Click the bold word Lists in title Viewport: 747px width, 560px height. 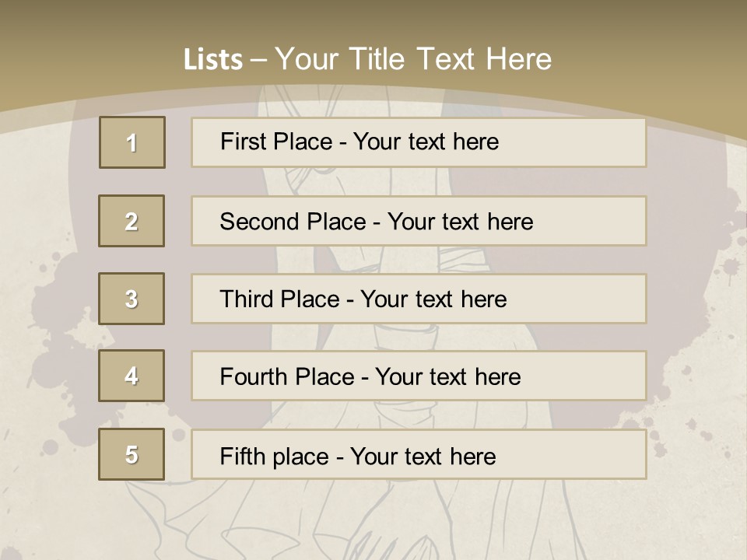(212, 60)
